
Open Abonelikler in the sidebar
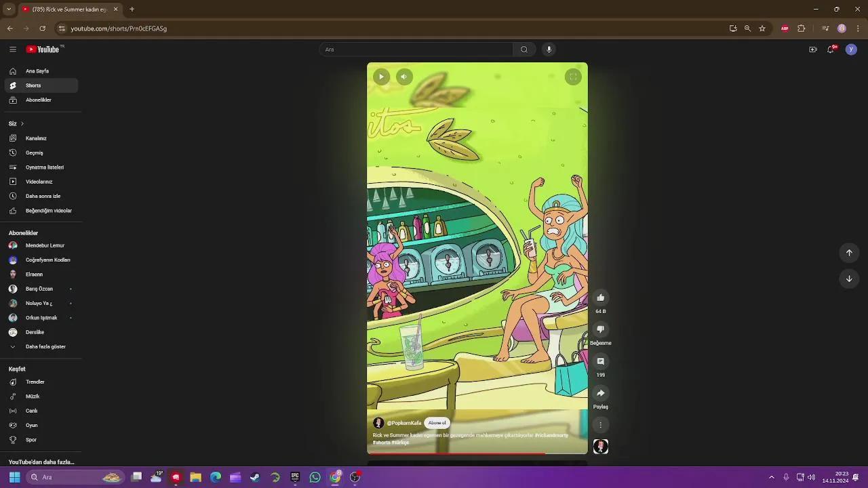click(x=41, y=100)
